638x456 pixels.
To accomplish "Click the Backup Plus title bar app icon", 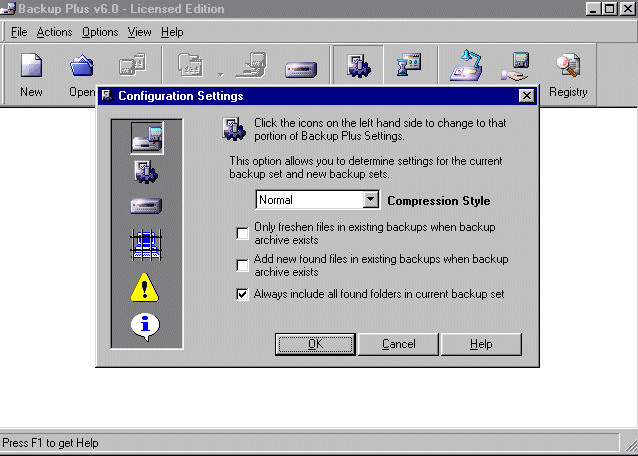I will (8, 9).
